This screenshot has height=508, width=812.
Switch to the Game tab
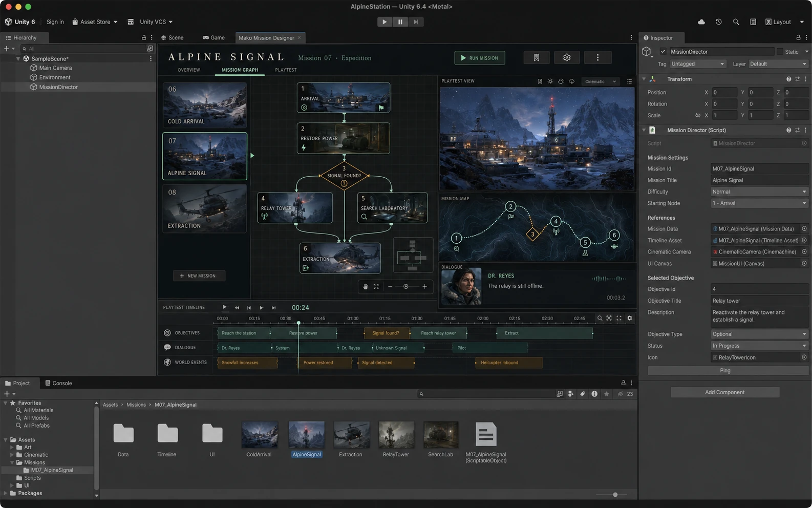point(213,37)
